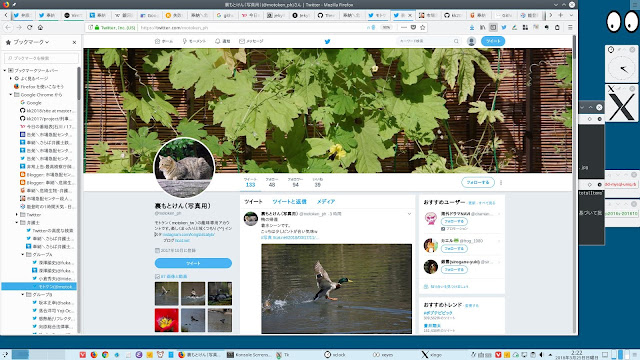The height and width of the screenshot is (360, 640).
Task: Toggle the sidebar with the sidebar toolbar icon
Action: coord(493,27)
